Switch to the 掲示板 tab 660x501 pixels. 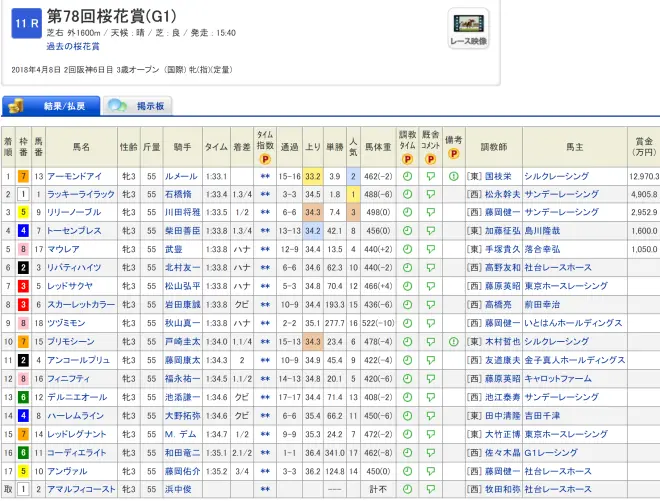click(138, 105)
